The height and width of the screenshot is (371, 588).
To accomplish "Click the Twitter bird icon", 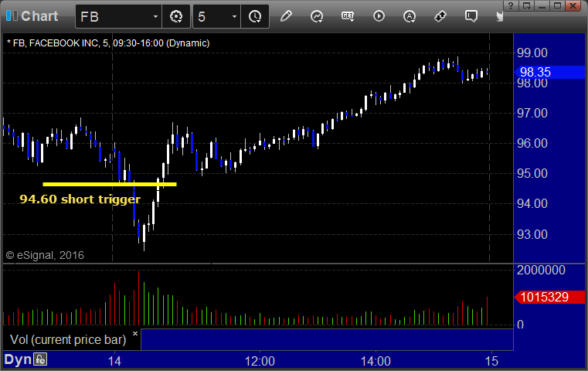I will tap(499, 16).
